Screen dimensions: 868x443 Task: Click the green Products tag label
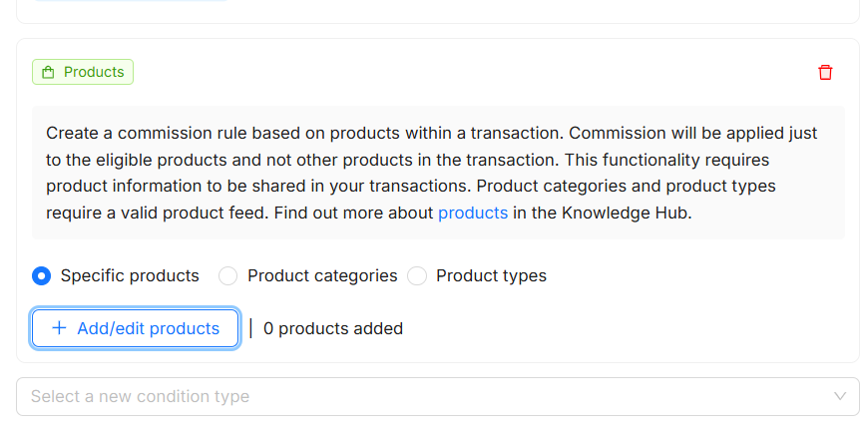[x=94, y=73]
